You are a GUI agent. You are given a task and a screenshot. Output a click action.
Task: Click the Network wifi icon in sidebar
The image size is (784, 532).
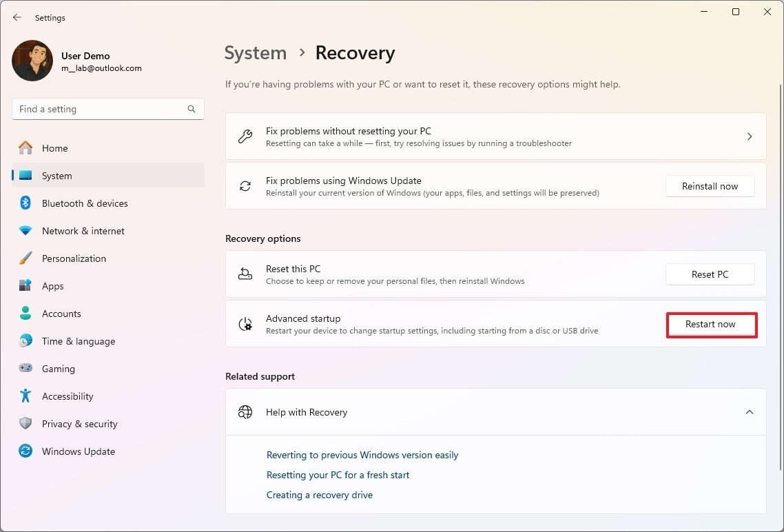pyautogui.click(x=25, y=230)
